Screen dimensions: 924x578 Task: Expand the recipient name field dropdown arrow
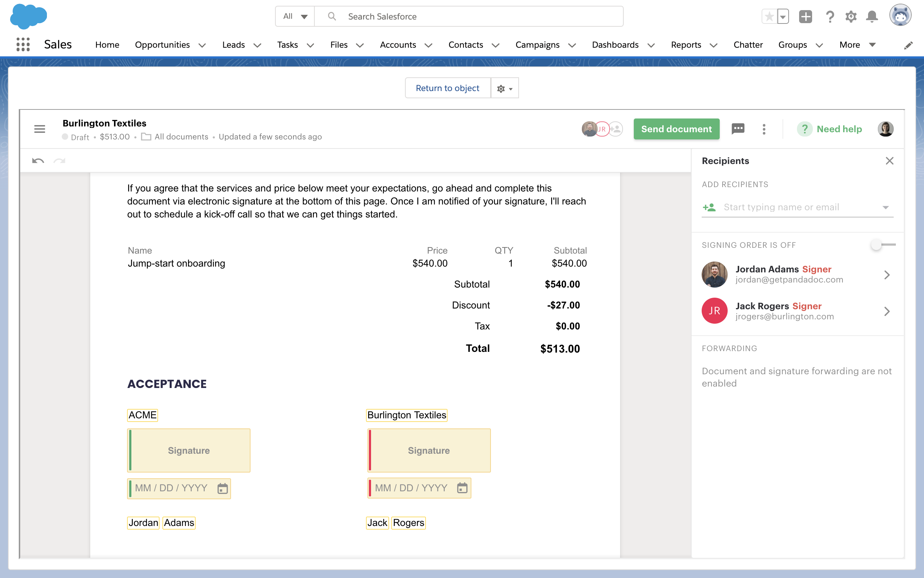(885, 207)
